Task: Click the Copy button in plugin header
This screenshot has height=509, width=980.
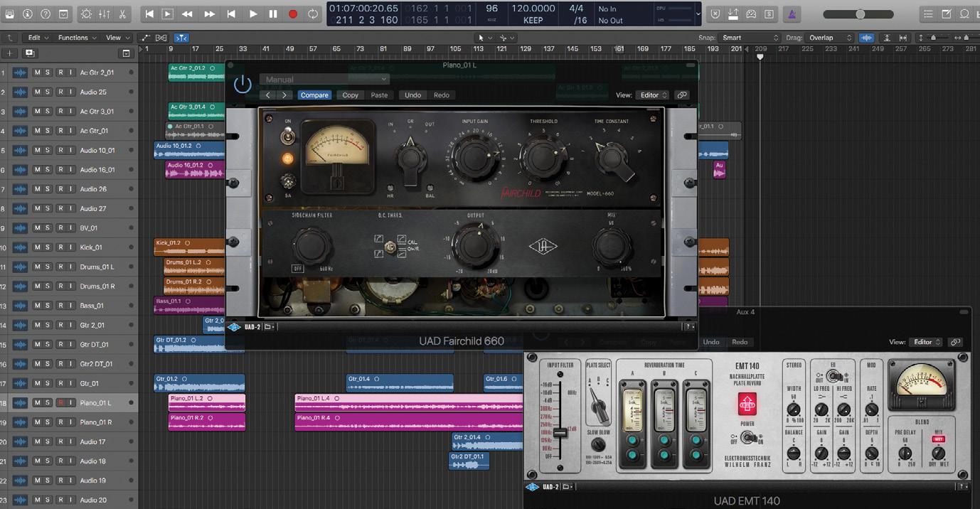Action: 351,95
